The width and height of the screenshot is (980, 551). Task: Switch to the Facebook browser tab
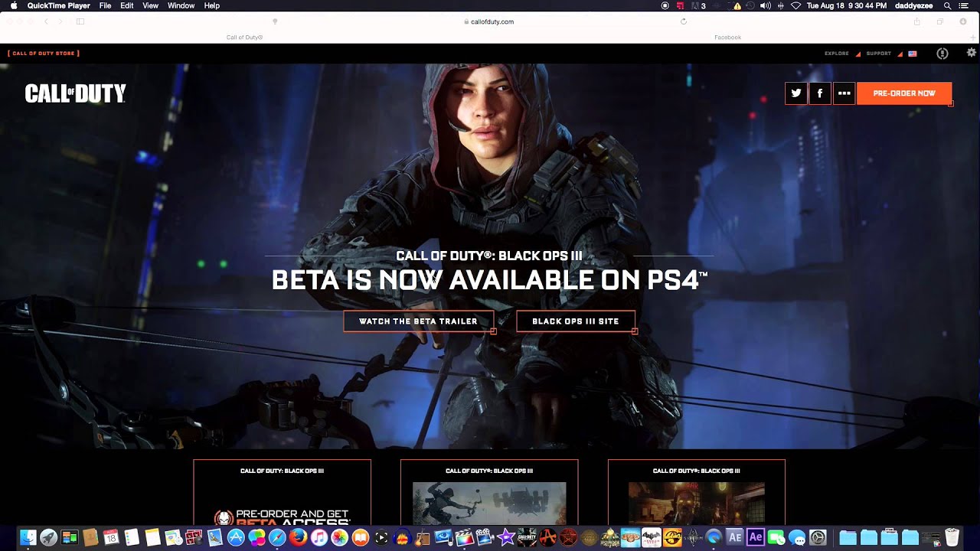(727, 37)
